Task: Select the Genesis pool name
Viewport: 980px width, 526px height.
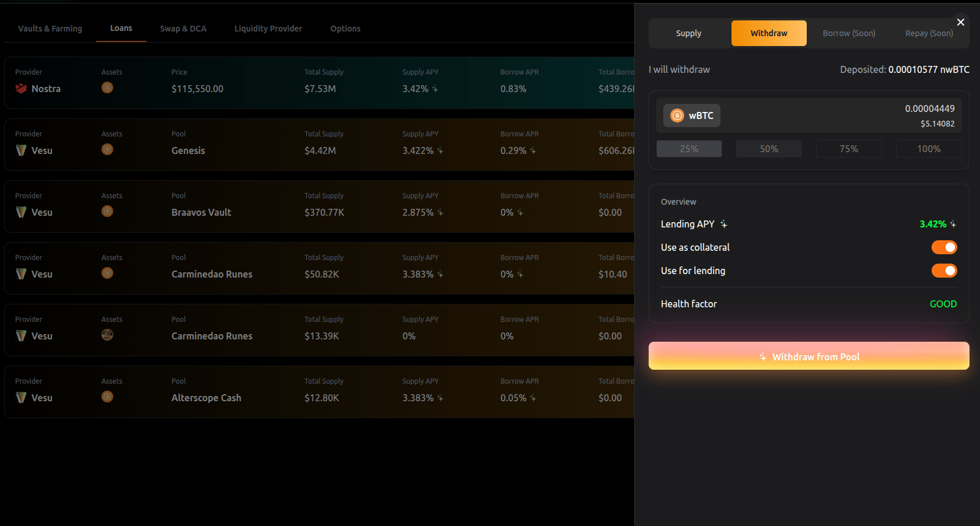Action: pos(188,150)
